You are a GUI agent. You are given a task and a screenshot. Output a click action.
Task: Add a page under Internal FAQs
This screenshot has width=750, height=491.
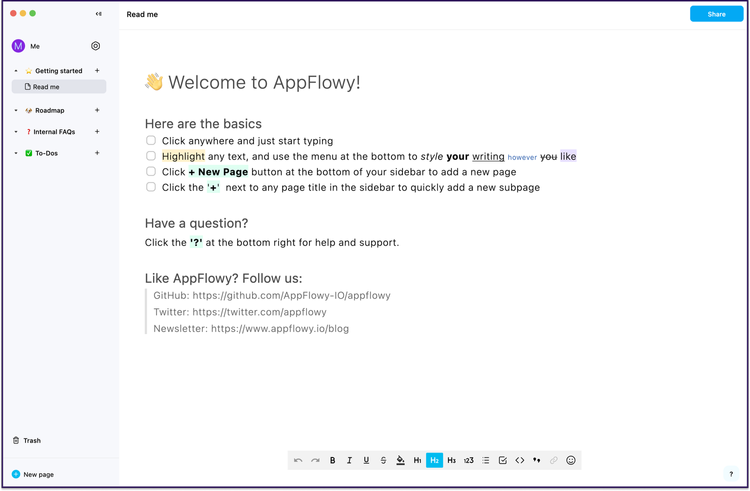coord(97,131)
